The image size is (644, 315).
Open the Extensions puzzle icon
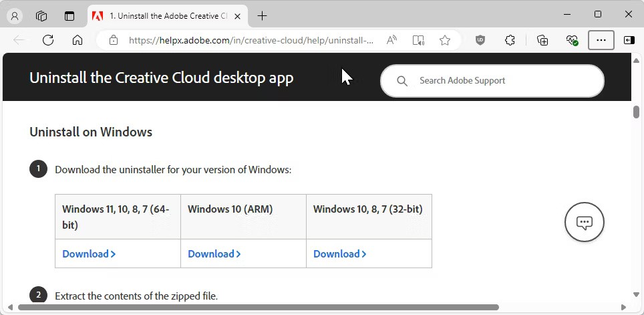510,40
